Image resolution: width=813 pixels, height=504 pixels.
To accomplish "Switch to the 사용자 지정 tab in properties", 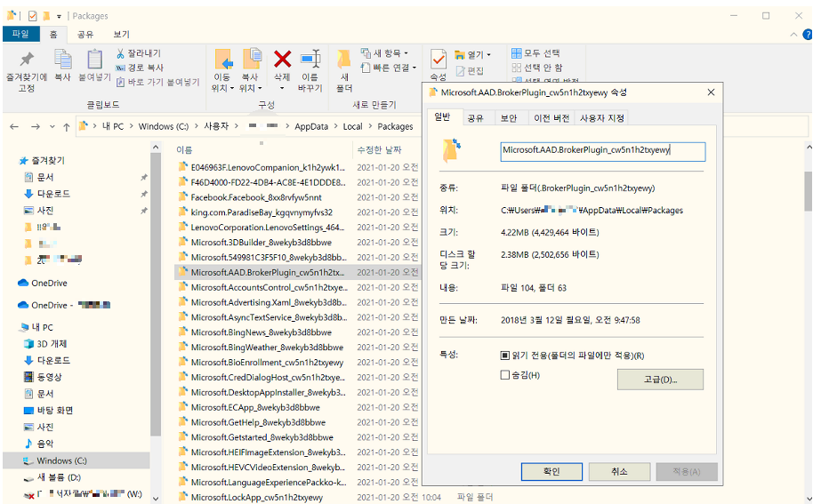I will click(601, 118).
